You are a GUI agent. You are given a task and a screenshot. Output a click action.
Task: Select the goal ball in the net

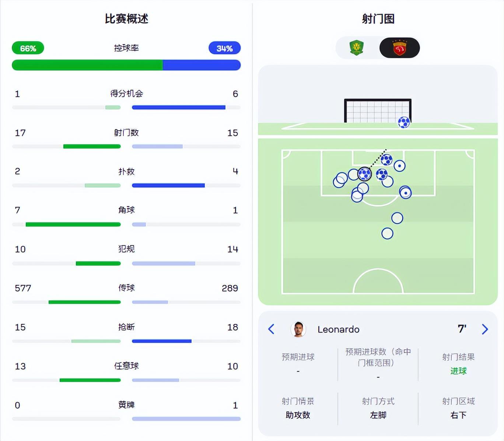pyautogui.click(x=404, y=122)
